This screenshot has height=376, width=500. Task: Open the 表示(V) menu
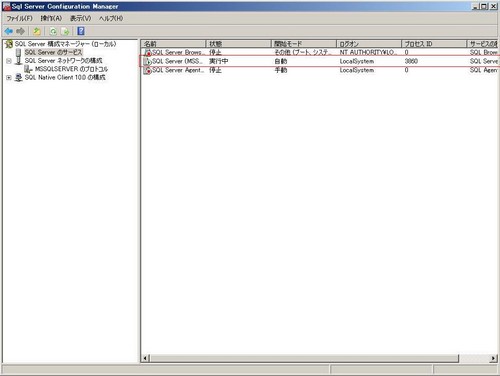point(80,18)
